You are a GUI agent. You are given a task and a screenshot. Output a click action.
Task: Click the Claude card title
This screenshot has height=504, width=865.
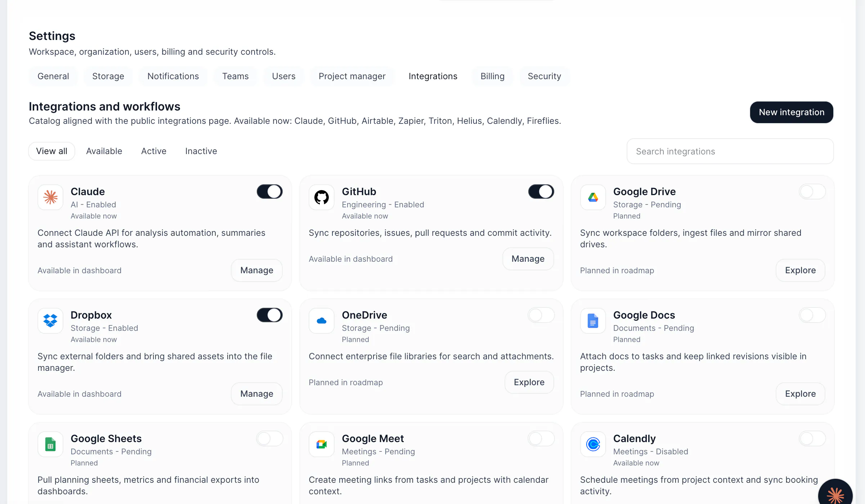pos(88,192)
